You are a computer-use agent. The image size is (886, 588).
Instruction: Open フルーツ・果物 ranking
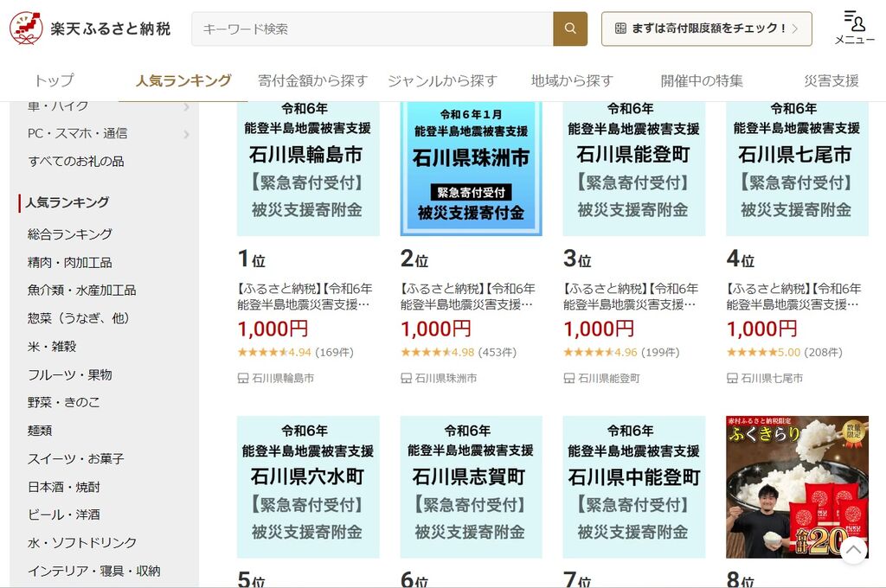coord(69,374)
